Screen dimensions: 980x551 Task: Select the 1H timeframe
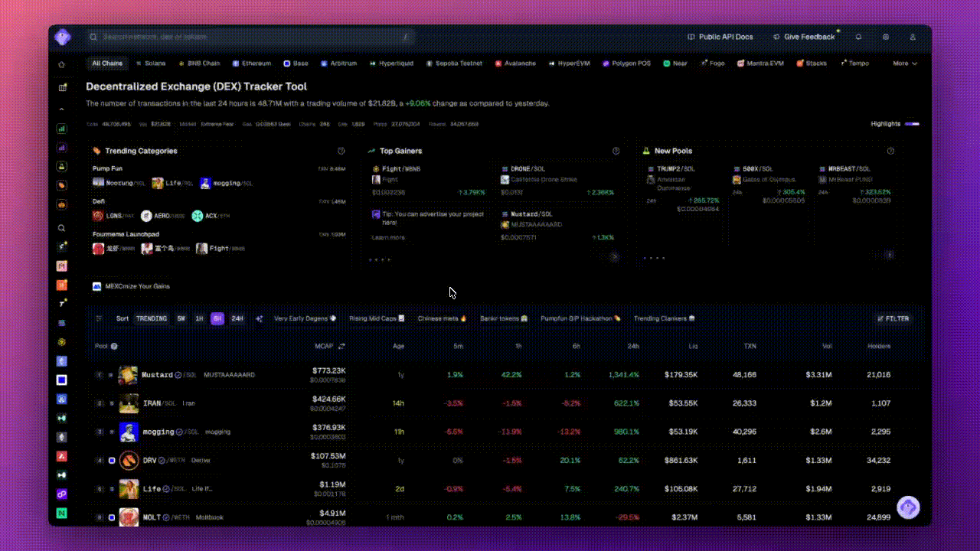pos(199,318)
